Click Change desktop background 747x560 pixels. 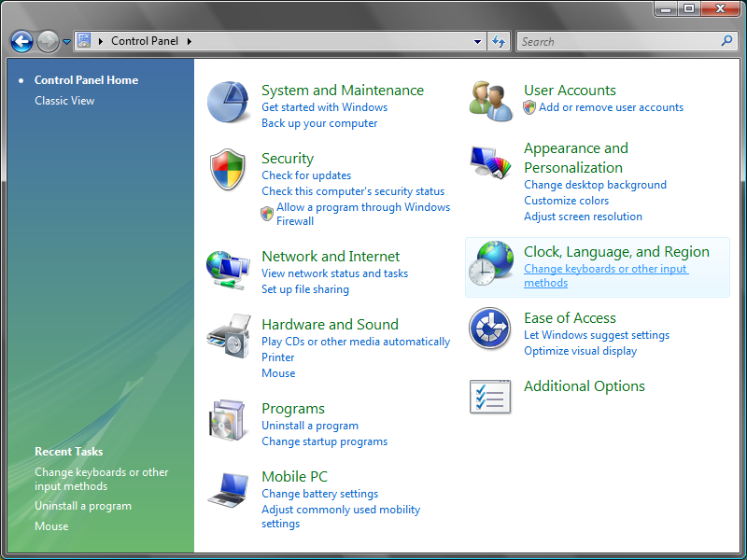(x=595, y=184)
